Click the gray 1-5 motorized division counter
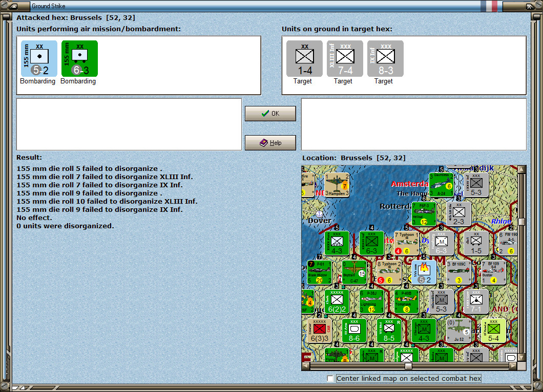Viewport: 543px width, 392px height. tap(476, 243)
